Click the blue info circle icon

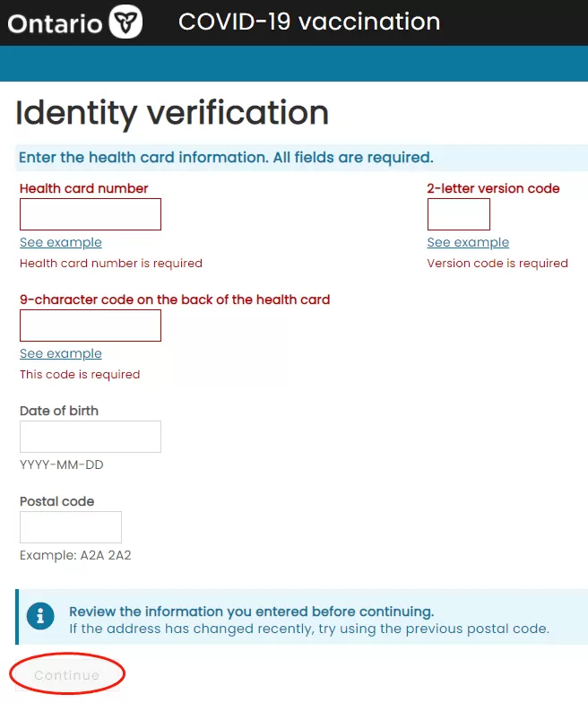click(40, 615)
